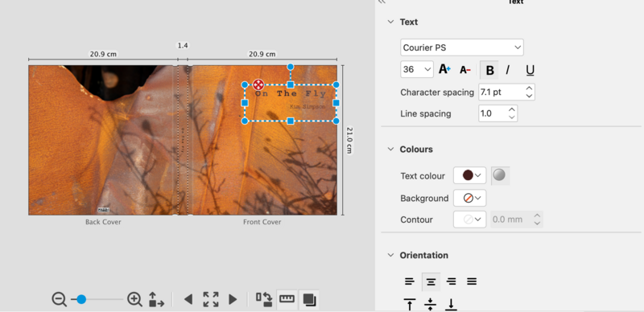Click the Front Cover label
The height and width of the screenshot is (312, 644).
click(262, 222)
